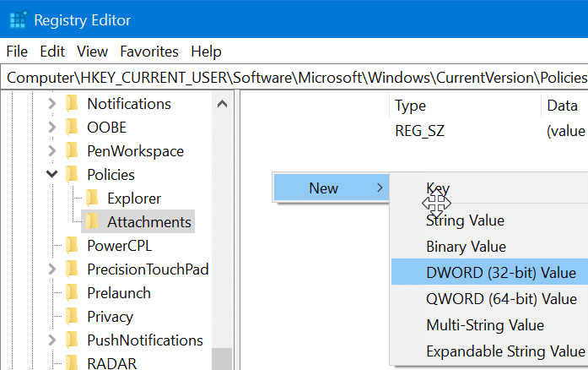Select the PenWorkspace key label

135,151
